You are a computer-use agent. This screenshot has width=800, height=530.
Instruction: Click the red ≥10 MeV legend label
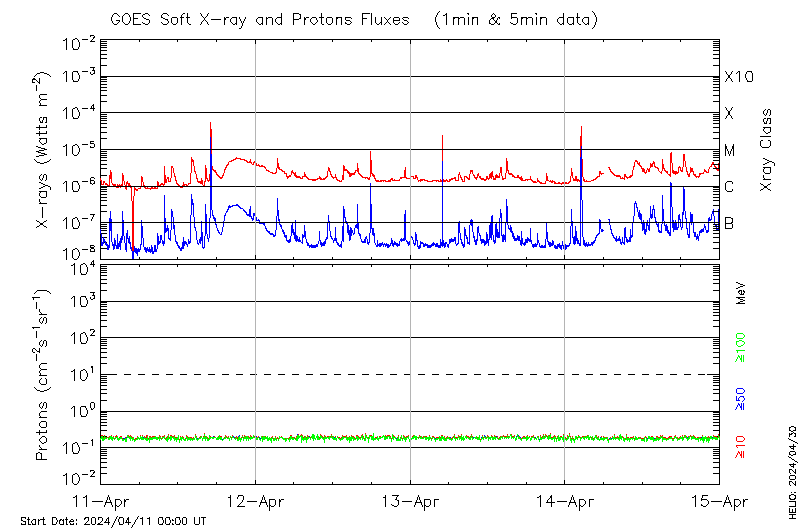(x=741, y=448)
